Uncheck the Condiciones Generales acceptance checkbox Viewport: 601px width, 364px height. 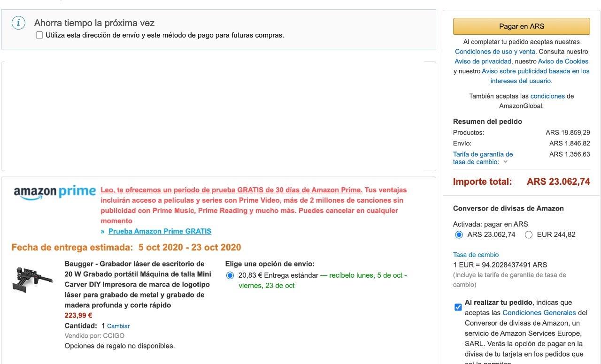point(458,307)
